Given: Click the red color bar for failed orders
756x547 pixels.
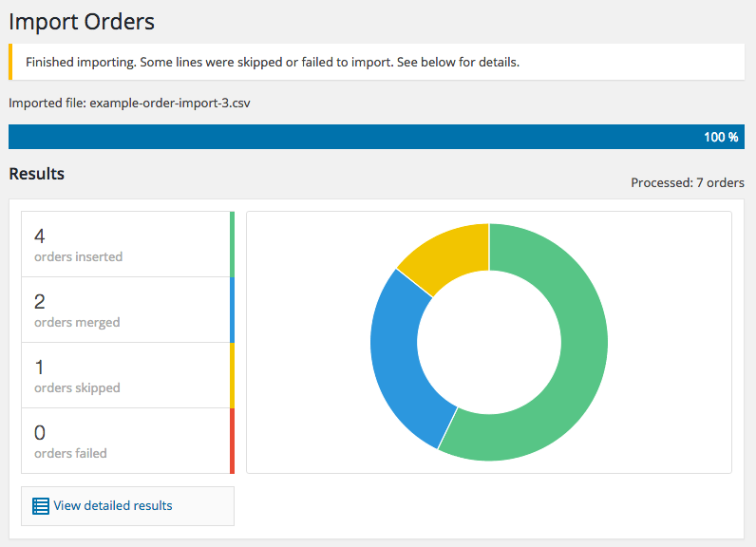Looking at the screenshot, I should (x=232, y=441).
